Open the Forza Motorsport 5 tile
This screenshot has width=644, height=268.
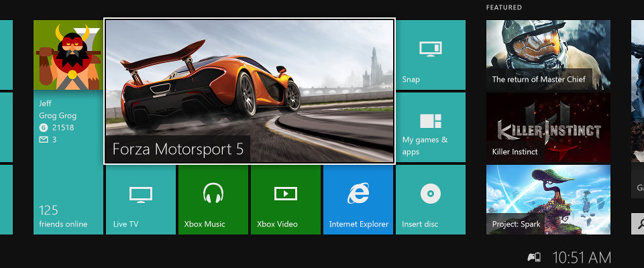point(250,91)
